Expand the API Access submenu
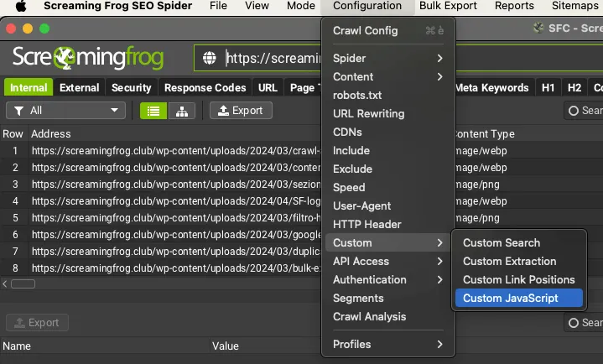 tap(387, 261)
